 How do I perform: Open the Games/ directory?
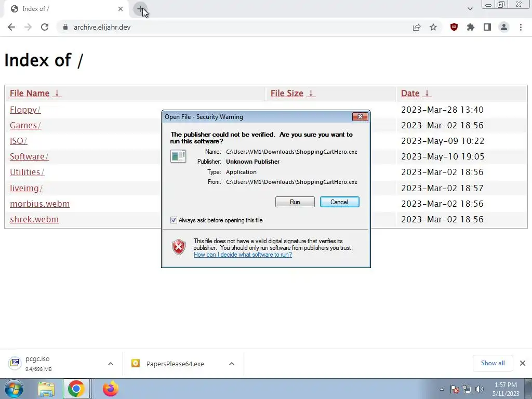(25, 126)
